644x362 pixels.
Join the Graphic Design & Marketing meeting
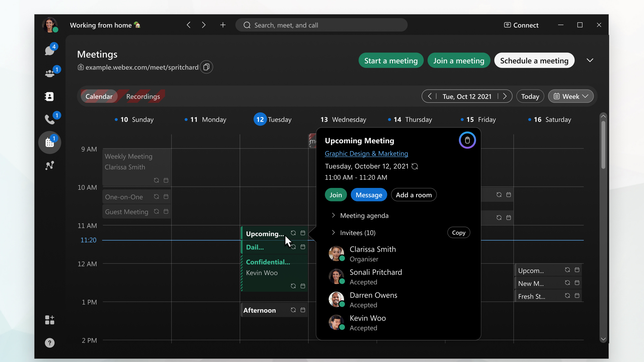[x=336, y=195]
